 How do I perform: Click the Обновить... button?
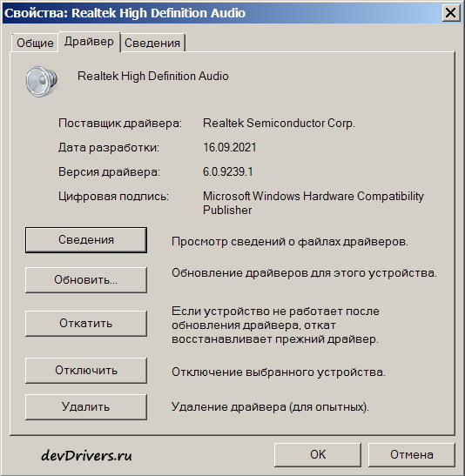[86, 280]
